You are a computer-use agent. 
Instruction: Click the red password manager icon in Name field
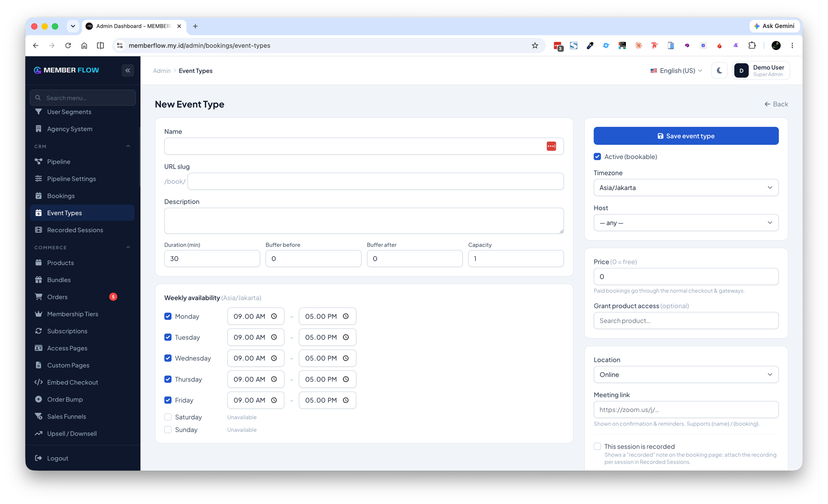551,146
